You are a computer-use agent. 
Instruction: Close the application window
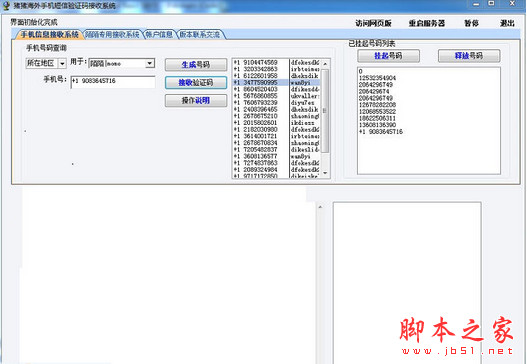click(512, 4)
